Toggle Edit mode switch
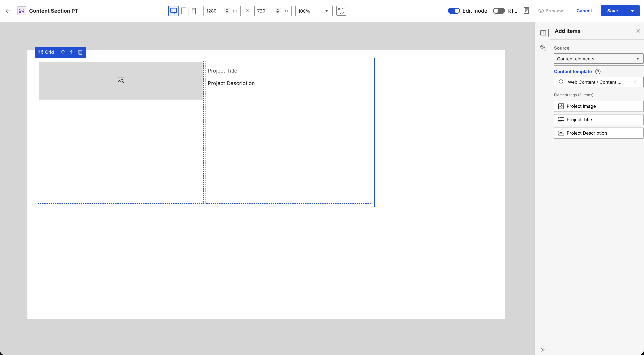The height and width of the screenshot is (355, 644). point(454,11)
